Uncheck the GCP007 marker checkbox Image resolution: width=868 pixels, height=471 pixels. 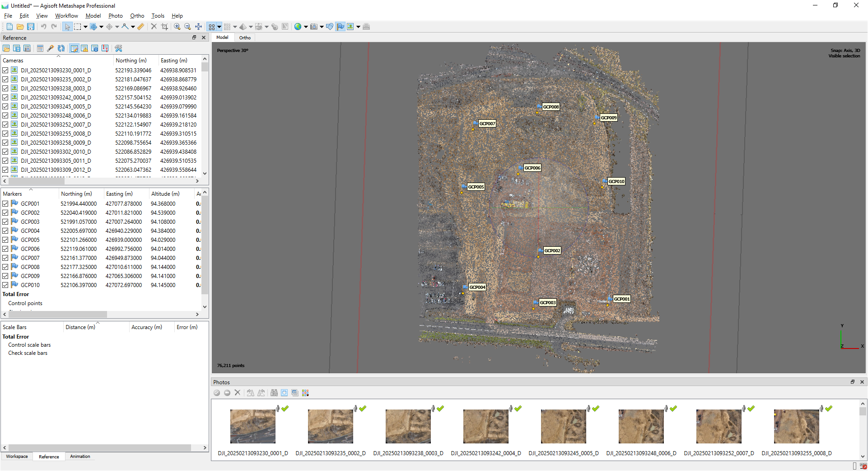pyautogui.click(x=5, y=258)
